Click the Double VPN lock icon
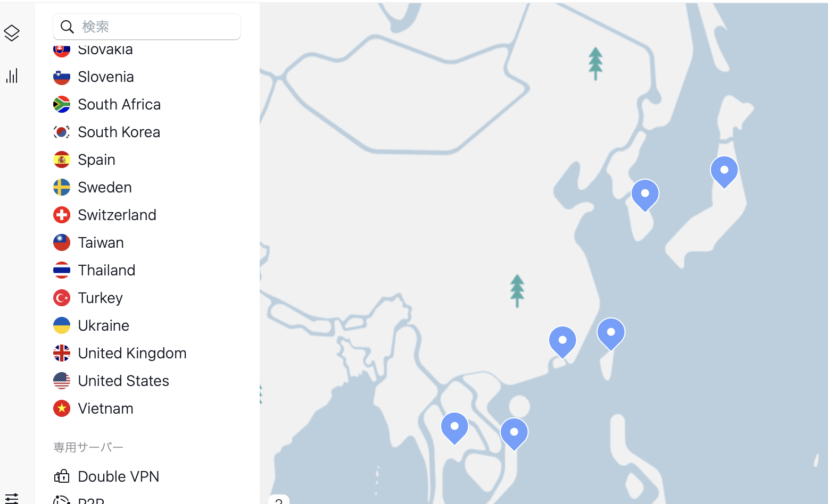 coord(62,476)
